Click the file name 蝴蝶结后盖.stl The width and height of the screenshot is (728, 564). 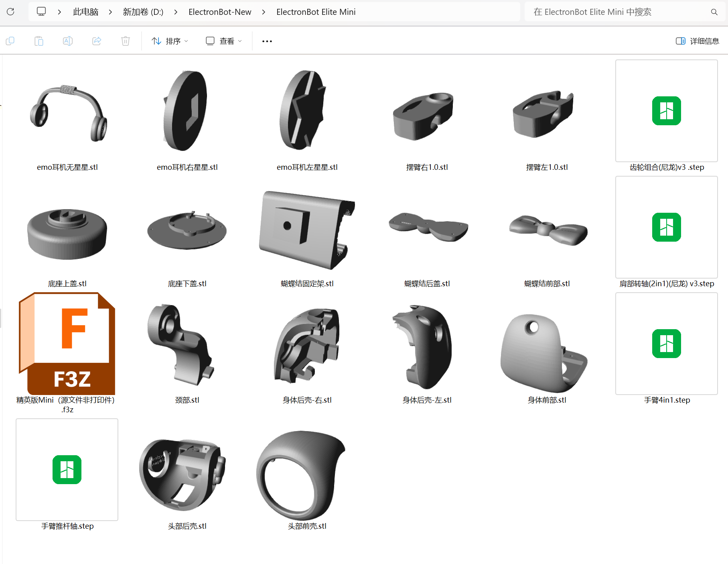click(x=427, y=284)
